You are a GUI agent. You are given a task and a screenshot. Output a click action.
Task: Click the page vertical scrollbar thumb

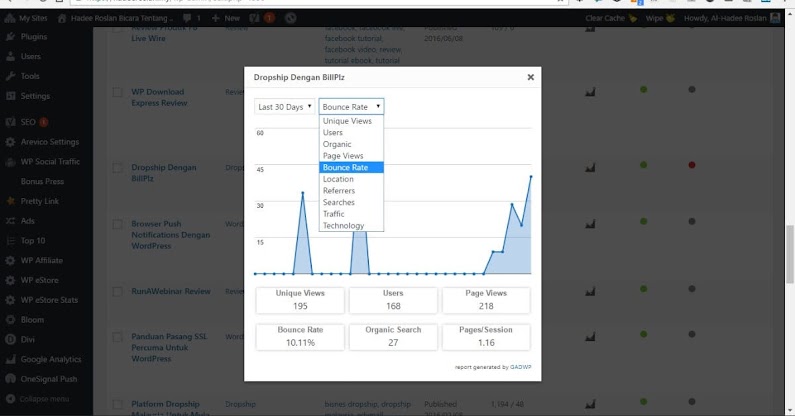(x=789, y=254)
